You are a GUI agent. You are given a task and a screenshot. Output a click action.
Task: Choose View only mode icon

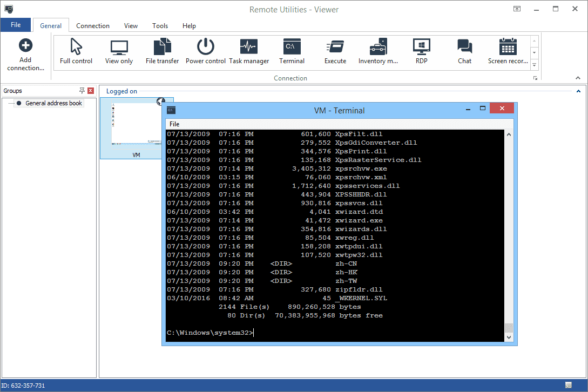(119, 48)
